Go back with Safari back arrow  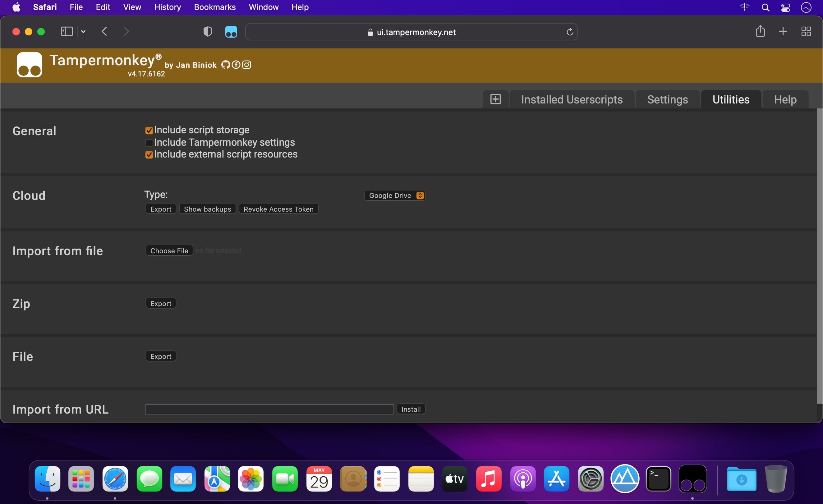[104, 31]
